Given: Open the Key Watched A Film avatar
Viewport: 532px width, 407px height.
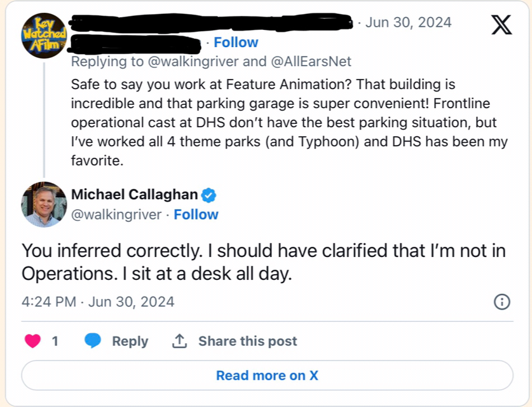Looking at the screenshot, I should coord(44,35).
